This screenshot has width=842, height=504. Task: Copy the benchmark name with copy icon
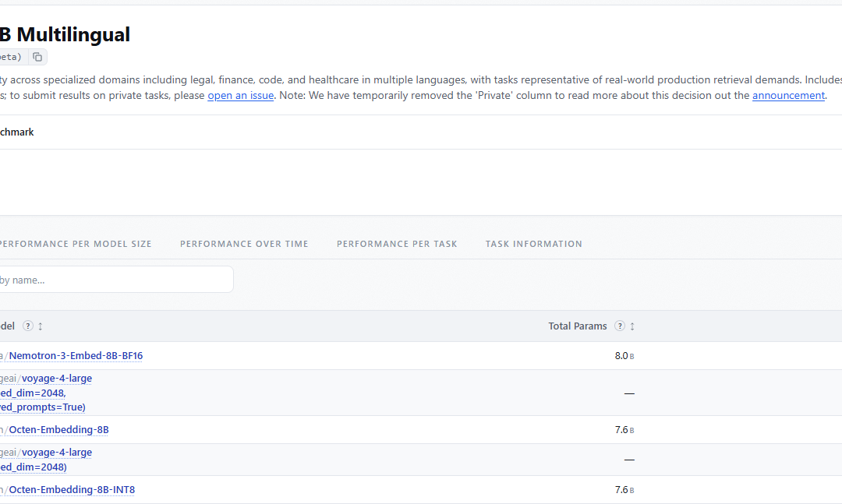(37, 57)
